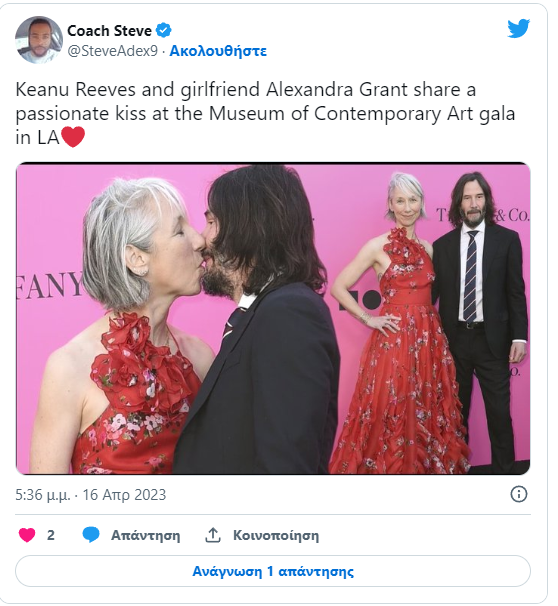Click Ανάγνωση 1 απάντησης button

coord(273,571)
